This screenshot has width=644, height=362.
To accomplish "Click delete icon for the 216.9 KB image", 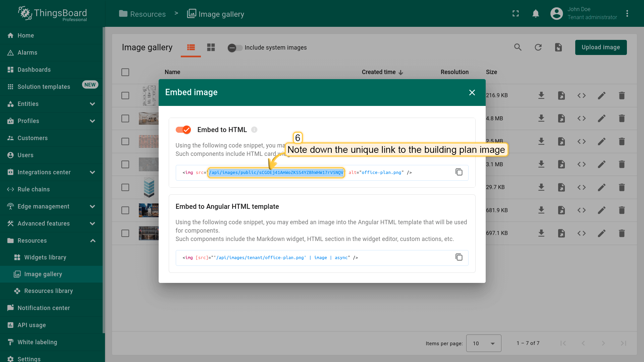I will [x=622, y=96].
